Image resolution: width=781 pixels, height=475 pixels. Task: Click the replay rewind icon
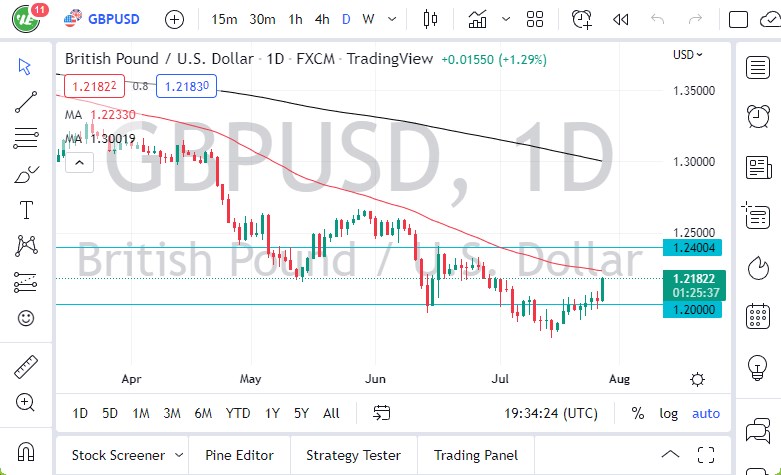click(621, 19)
